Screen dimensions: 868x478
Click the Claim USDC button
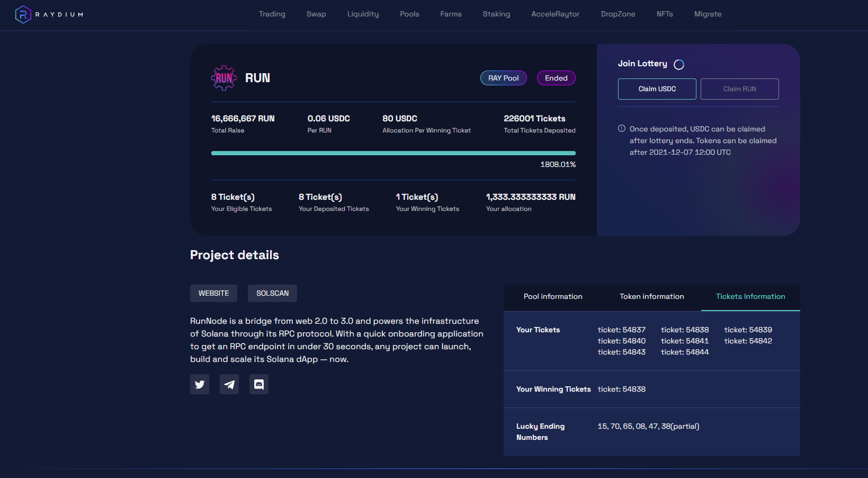pos(657,89)
